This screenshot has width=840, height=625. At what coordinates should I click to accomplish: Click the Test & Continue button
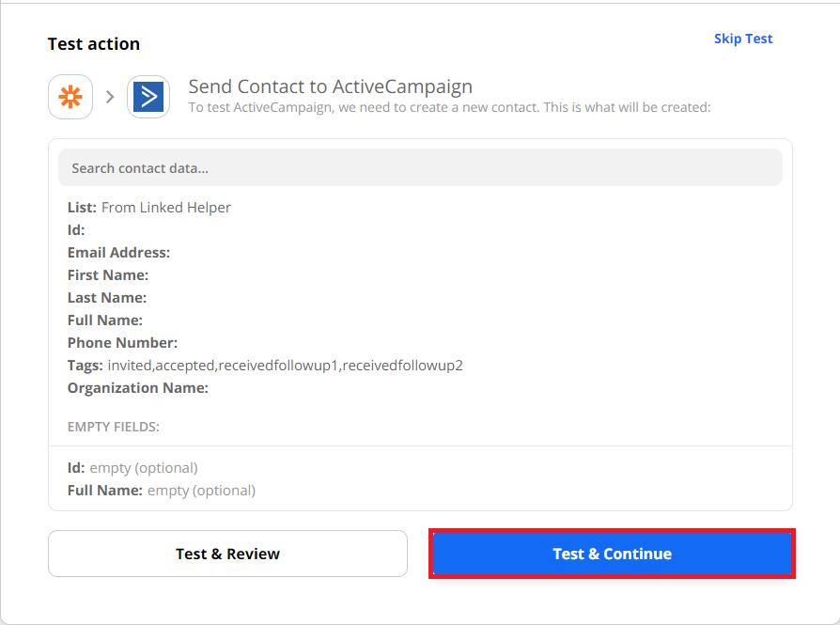pos(612,554)
